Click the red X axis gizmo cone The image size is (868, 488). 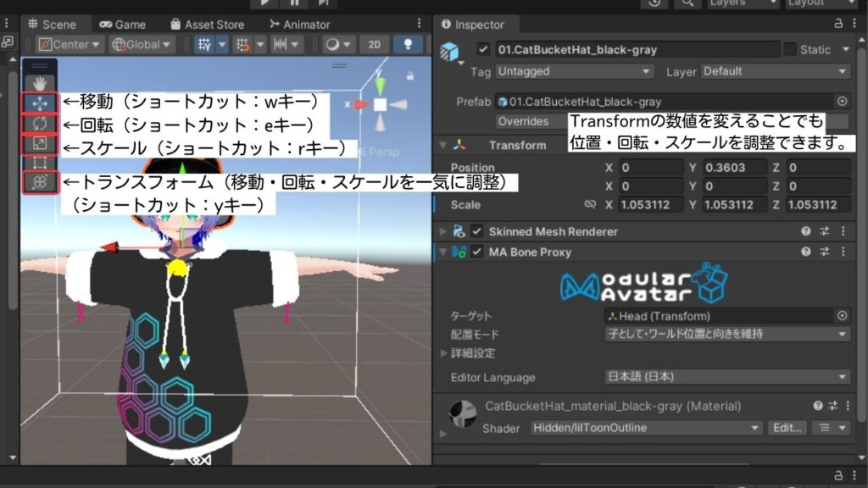tap(361, 104)
